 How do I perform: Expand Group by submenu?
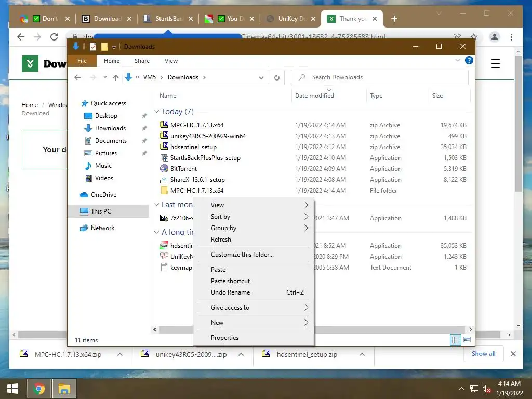(254, 228)
